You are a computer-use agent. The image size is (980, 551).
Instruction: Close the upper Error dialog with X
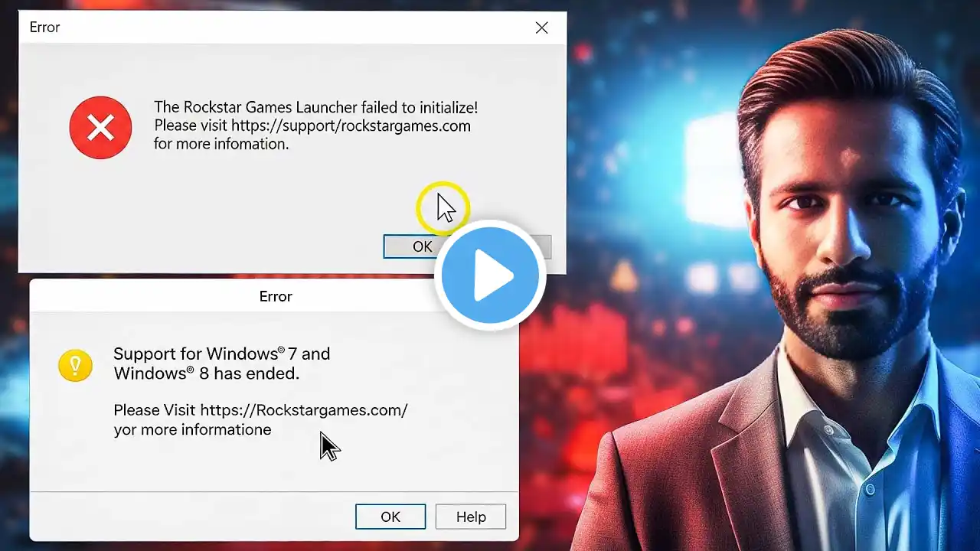[x=541, y=28]
